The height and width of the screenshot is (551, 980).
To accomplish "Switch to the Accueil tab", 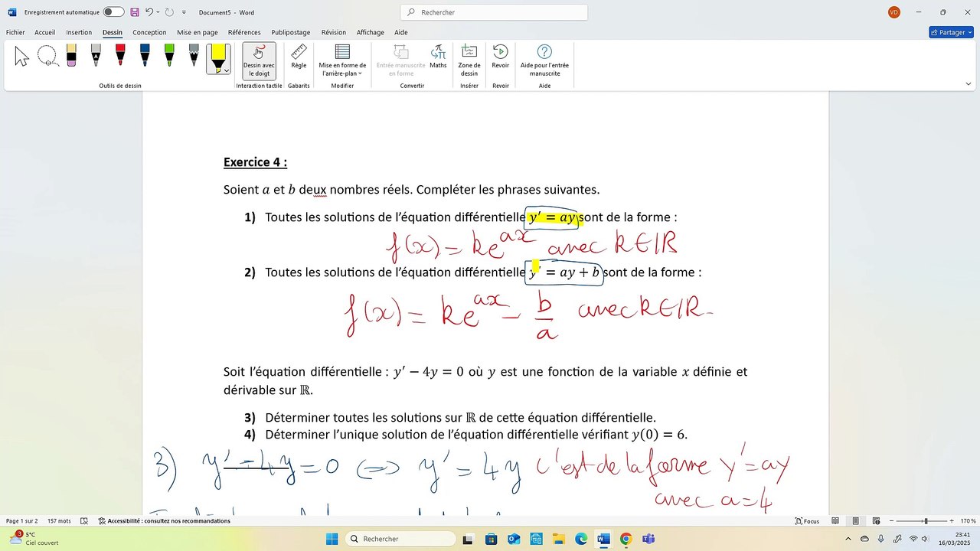I will pyautogui.click(x=44, y=32).
